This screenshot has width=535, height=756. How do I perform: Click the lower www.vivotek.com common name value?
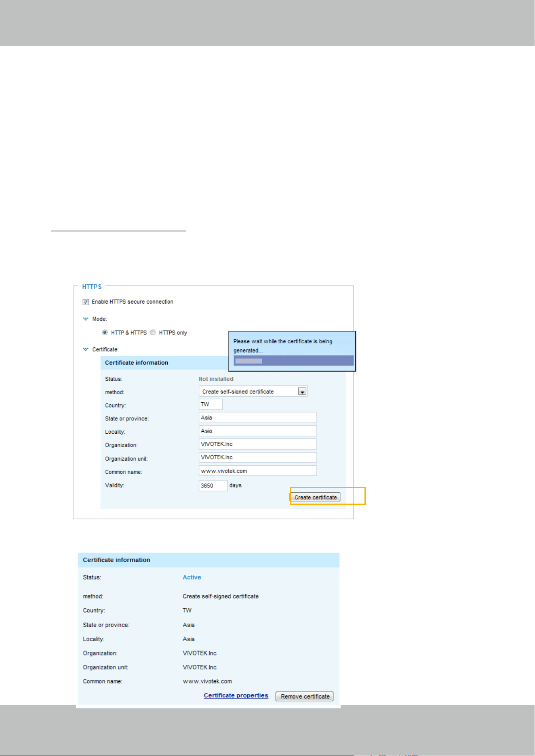(207, 681)
